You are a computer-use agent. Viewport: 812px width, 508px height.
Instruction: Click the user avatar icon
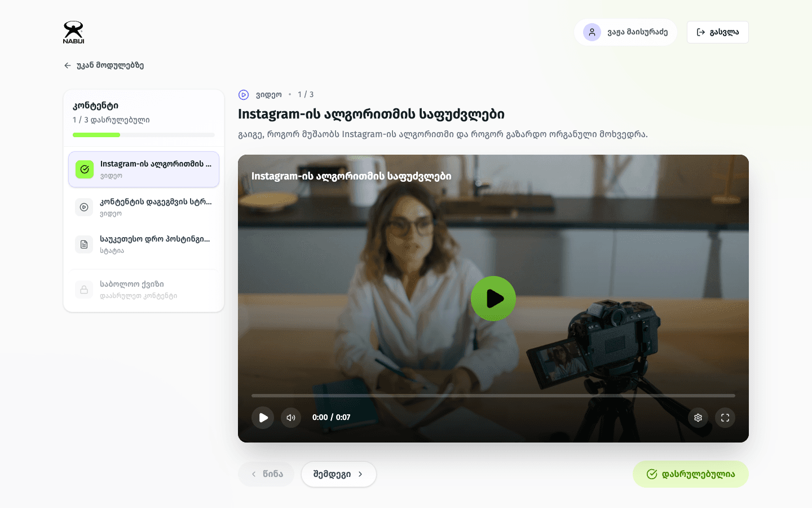click(592, 32)
